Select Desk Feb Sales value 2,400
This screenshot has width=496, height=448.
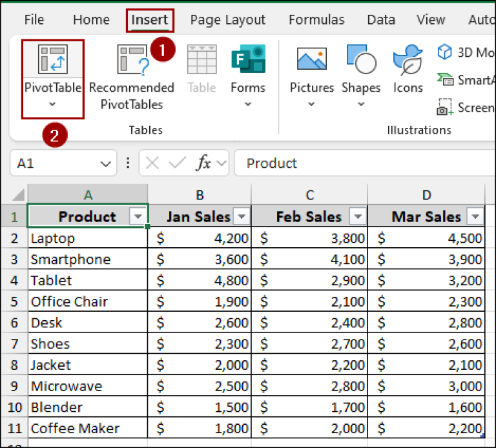coord(310,323)
